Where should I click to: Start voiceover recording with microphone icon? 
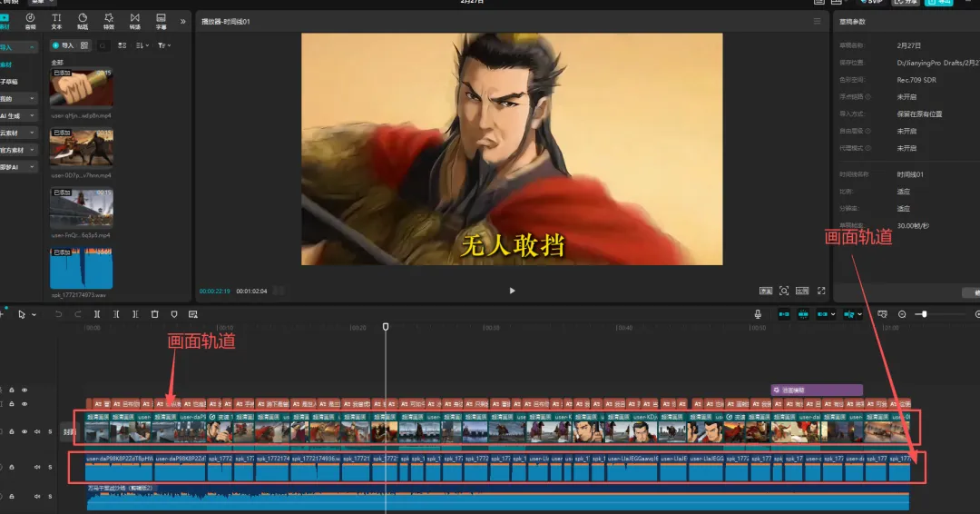point(758,314)
